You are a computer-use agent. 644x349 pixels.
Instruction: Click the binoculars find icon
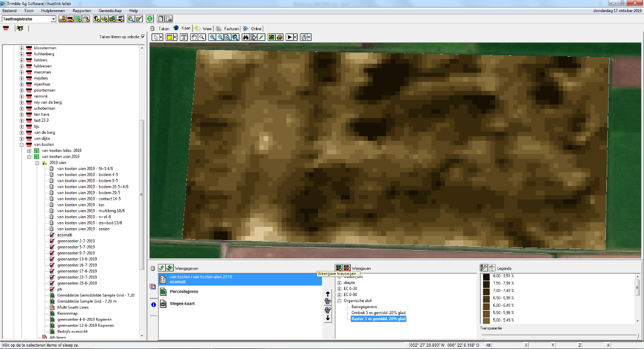click(x=246, y=37)
